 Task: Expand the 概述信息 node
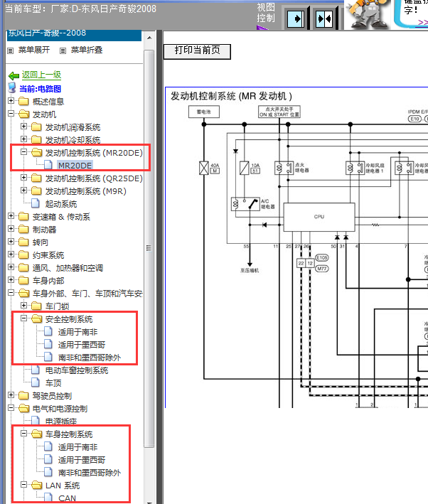coord(11,101)
